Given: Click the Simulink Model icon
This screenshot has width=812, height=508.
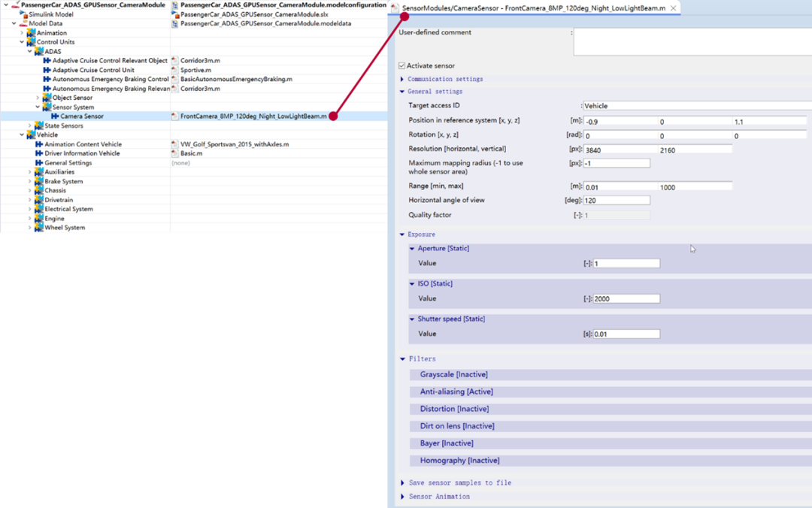Looking at the screenshot, I should (x=23, y=14).
